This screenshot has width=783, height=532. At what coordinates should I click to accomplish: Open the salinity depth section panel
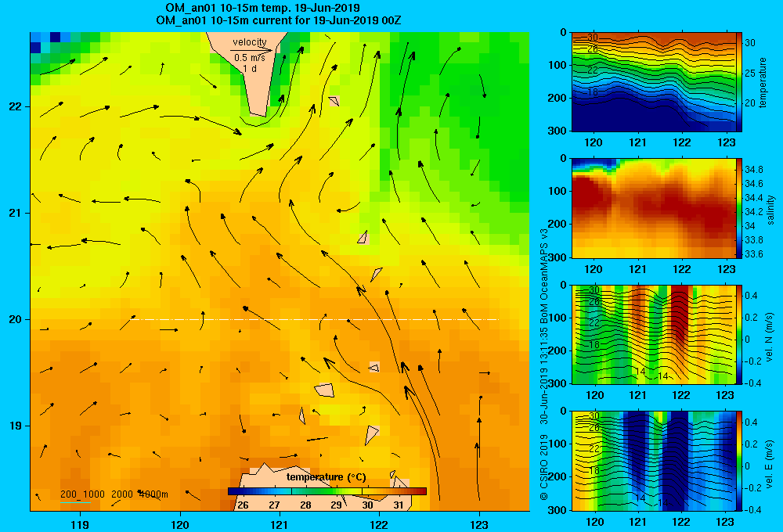(x=654, y=208)
